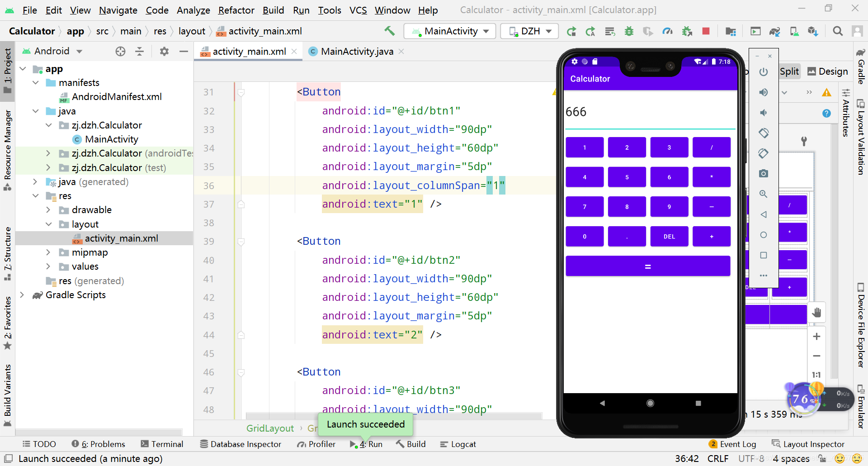Click the emulator power button
868x466 pixels.
click(764, 71)
